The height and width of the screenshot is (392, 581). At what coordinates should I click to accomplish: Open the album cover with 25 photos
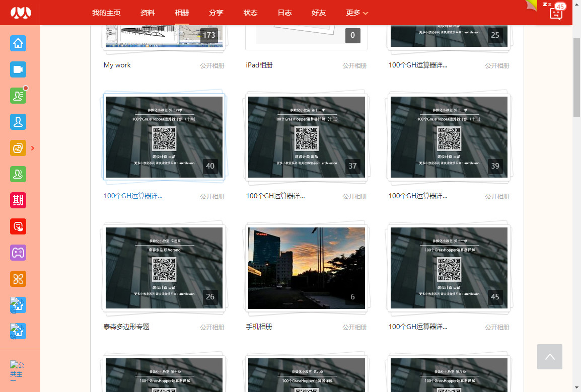coord(449,36)
